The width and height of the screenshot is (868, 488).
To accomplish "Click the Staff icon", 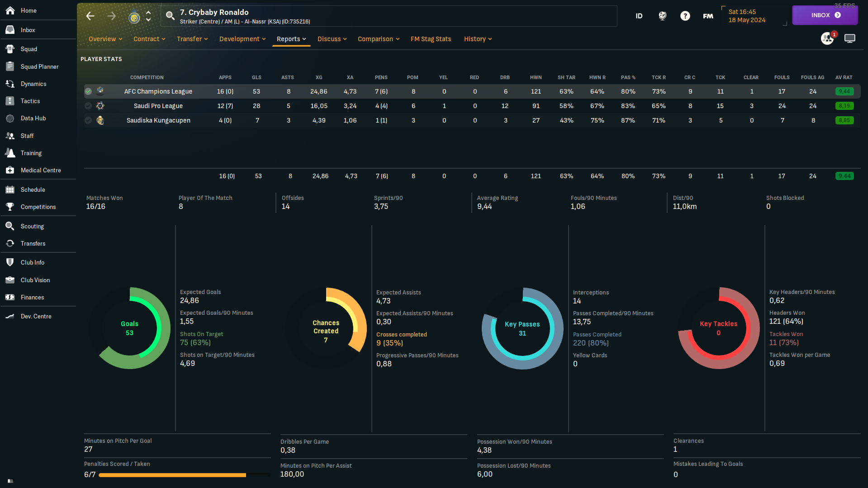I will point(10,136).
